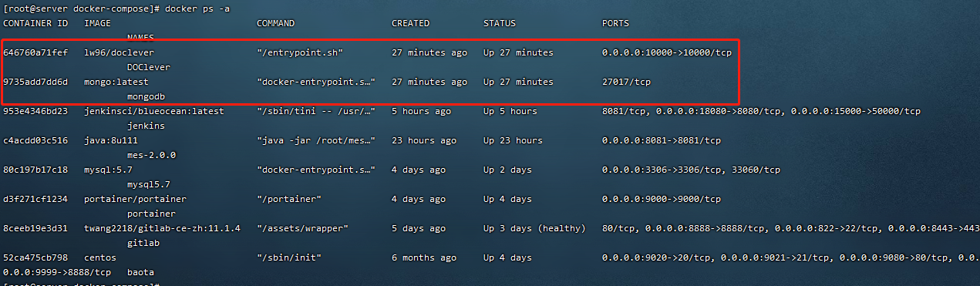This screenshot has height=286, width=980.
Task: Select image name java:8u111
Action: pyautogui.click(x=111, y=140)
